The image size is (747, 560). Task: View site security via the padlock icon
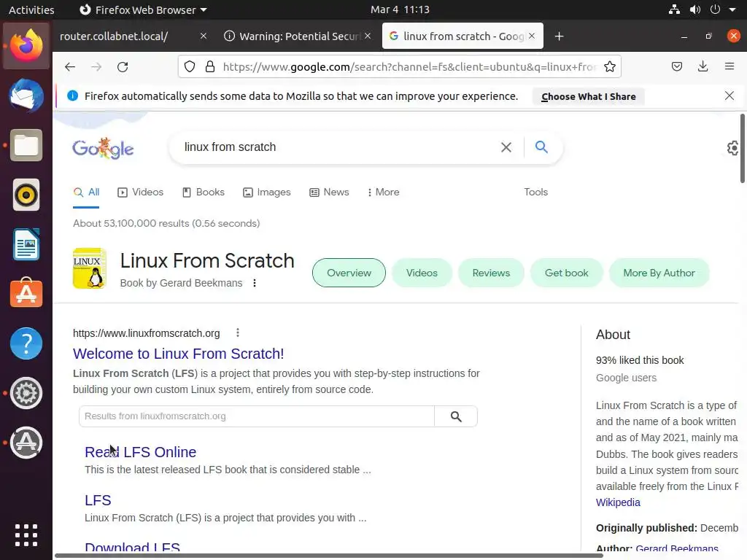[209, 66]
